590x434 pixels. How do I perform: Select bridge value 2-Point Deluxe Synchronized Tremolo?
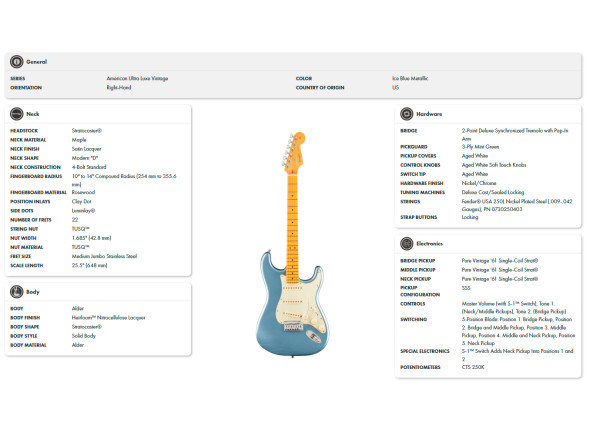pyautogui.click(x=515, y=134)
